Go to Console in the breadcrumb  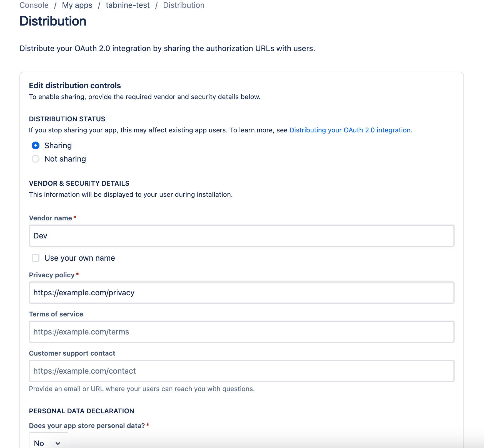tap(34, 5)
